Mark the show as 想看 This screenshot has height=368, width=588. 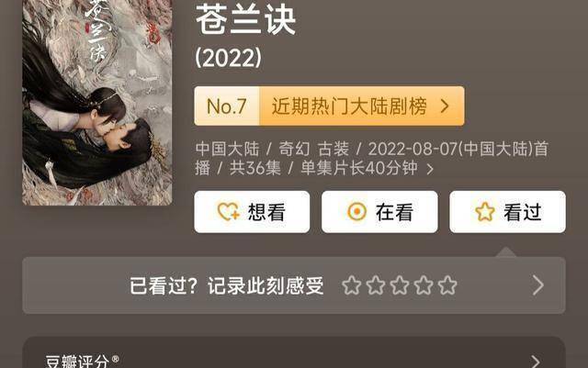coord(252,212)
